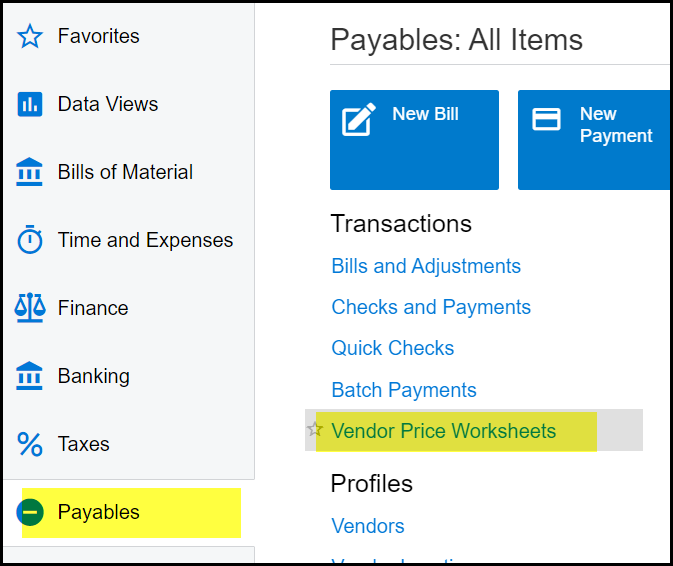Viewport: 673px width, 566px height.
Task: Click the New Payment tile
Action: click(594, 139)
